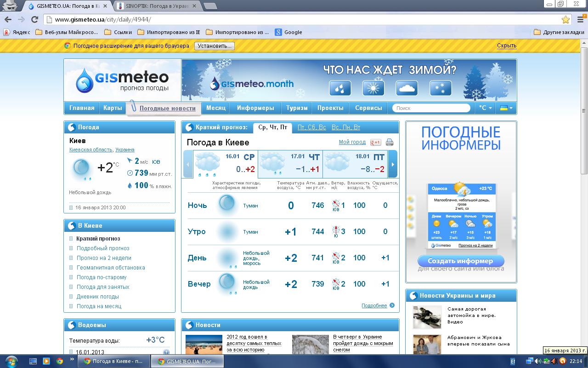The height and width of the screenshot is (368, 588).
Task: Select the Ср, Чт, Пт forecast tab
Action: pos(273,127)
